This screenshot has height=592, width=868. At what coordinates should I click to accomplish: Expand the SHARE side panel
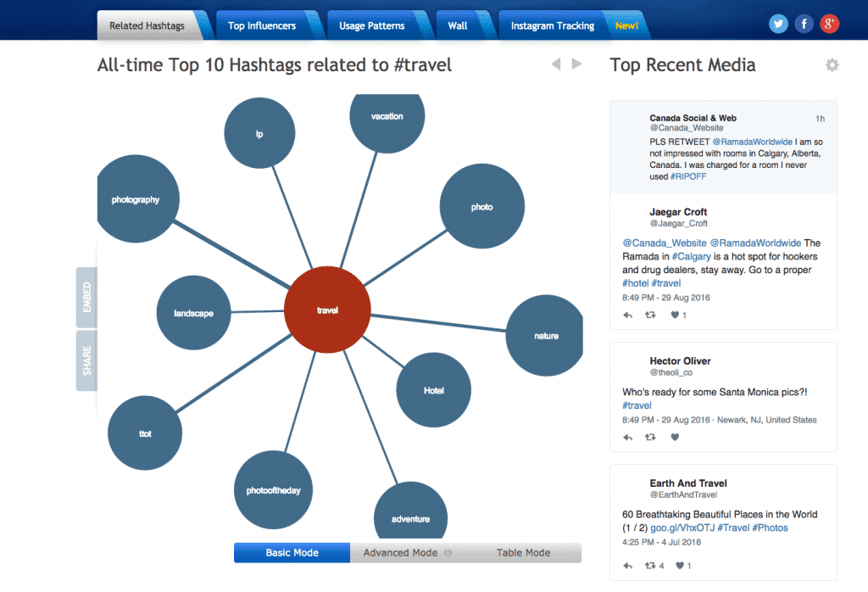click(x=86, y=360)
